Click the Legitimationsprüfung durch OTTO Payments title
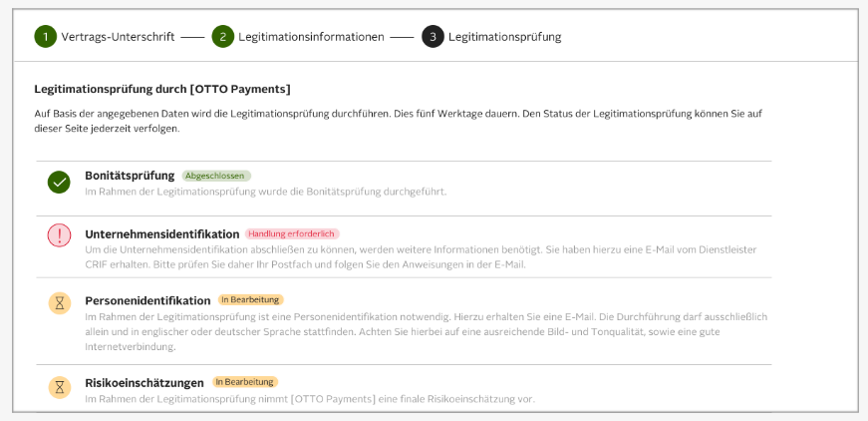Viewport: 868px width, 421px height. coord(162,89)
